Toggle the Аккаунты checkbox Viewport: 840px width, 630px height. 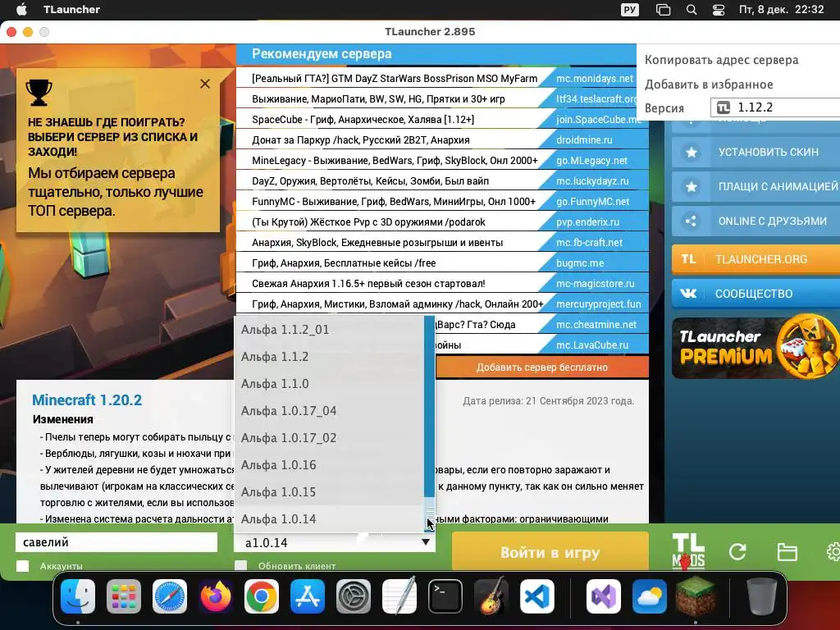pos(22,566)
